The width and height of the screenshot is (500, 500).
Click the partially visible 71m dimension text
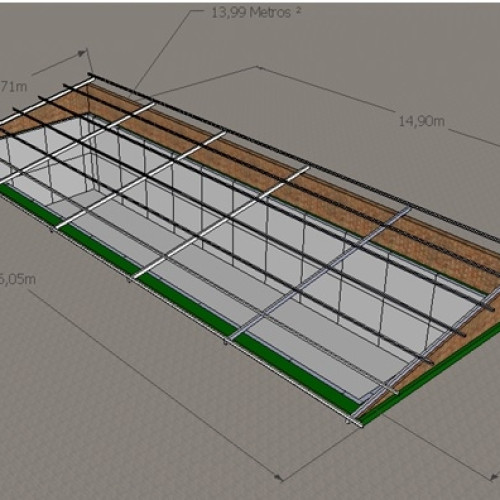(x=13, y=87)
